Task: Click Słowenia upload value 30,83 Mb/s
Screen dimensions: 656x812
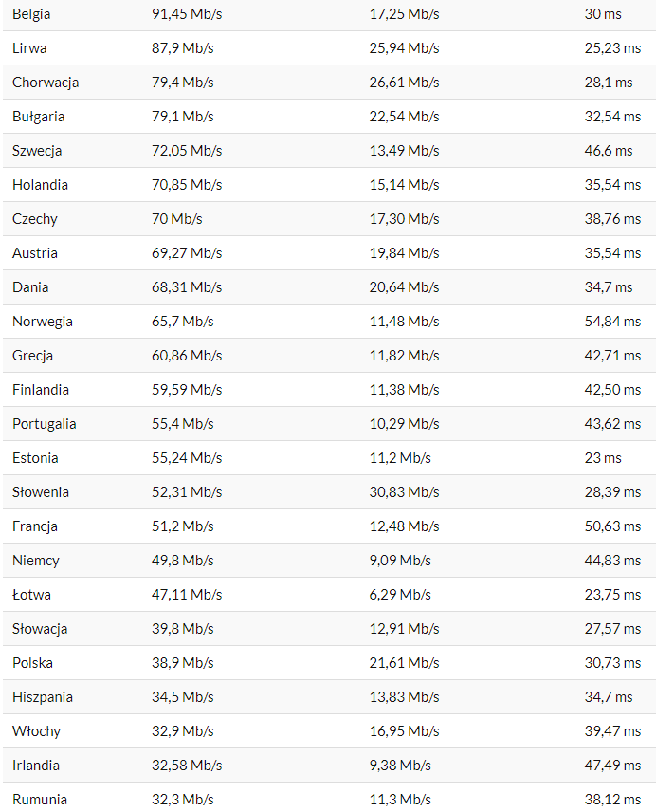Action: [404, 492]
